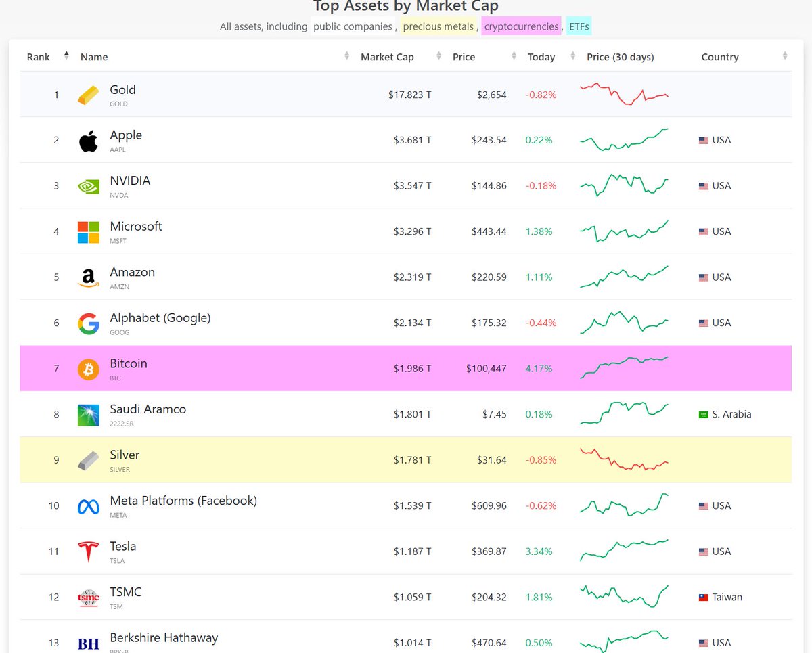Click the USA flag in Apple row
Viewport: 812px width, 653px height.
point(704,141)
